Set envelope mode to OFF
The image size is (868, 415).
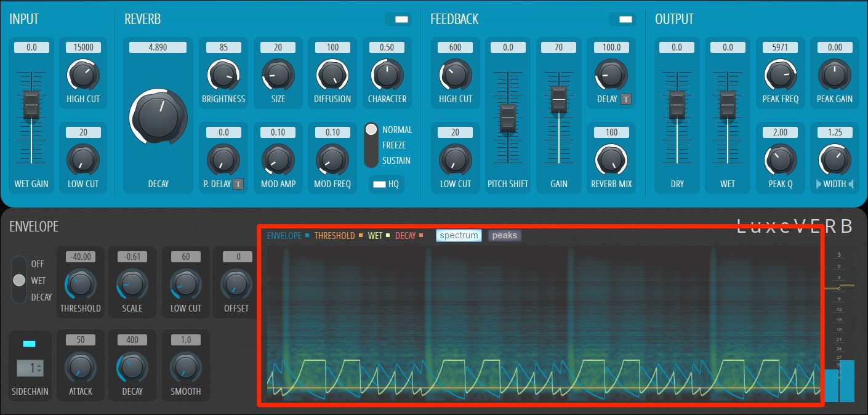(x=38, y=264)
